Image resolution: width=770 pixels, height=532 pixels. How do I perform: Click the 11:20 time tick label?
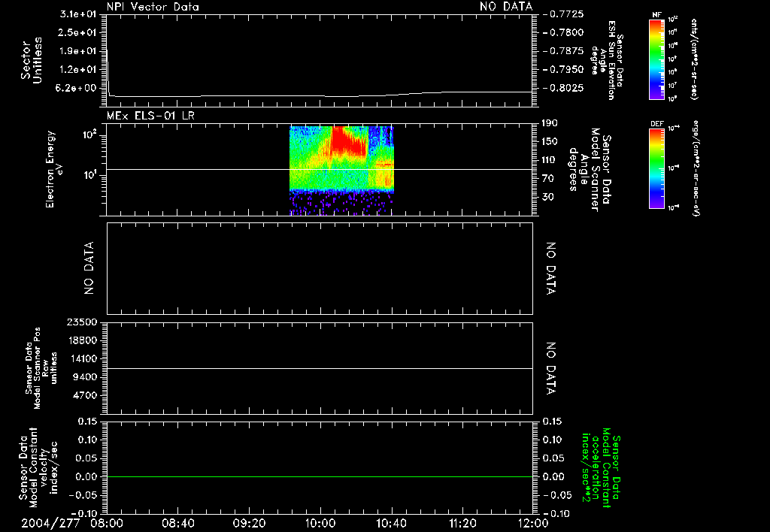[462, 523]
